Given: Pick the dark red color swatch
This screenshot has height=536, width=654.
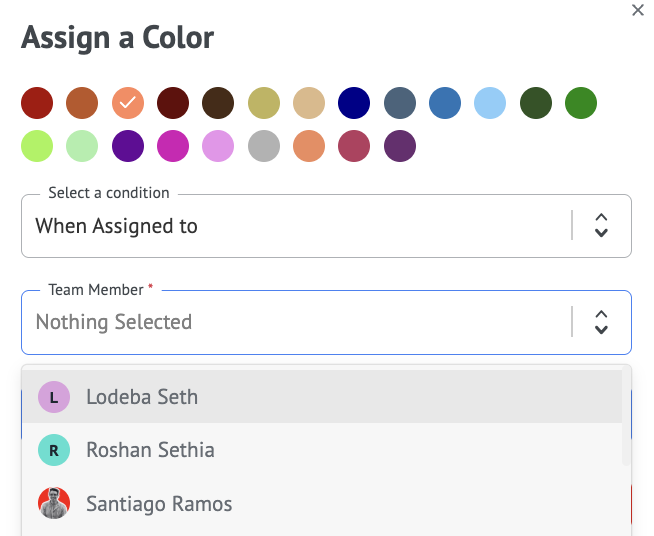Looking at the screenshot, I should pyautogui.click(x=37, y=102).
